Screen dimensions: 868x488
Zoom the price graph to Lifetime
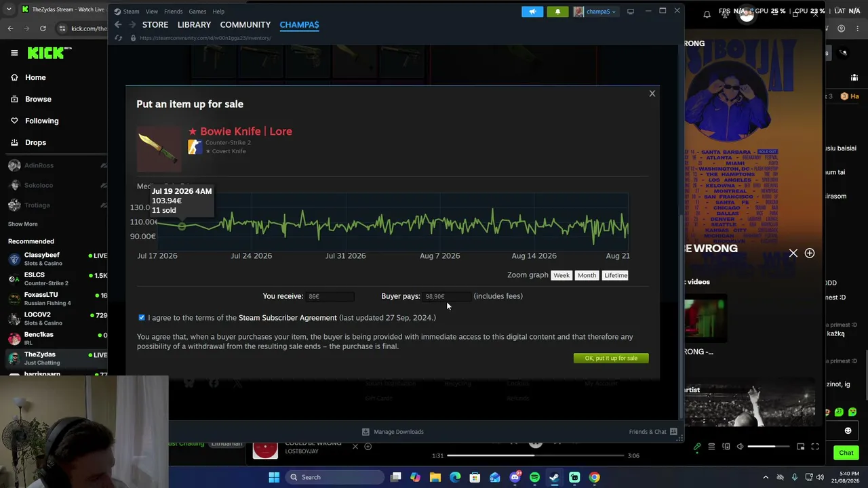[x=616, y=275]
